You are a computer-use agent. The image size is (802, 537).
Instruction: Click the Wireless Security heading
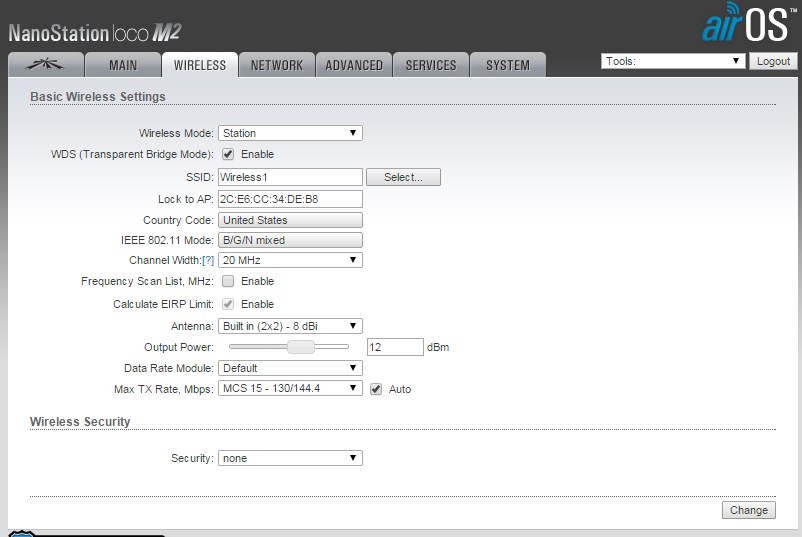(x=80, y=422)
